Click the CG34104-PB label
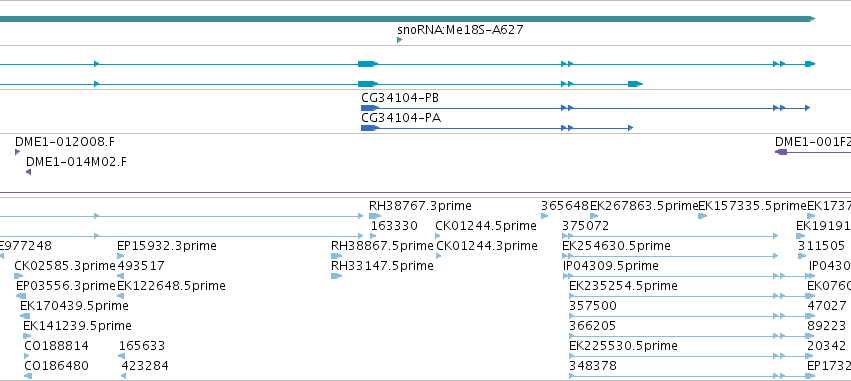The image size is (851, 381). [400, 98]
